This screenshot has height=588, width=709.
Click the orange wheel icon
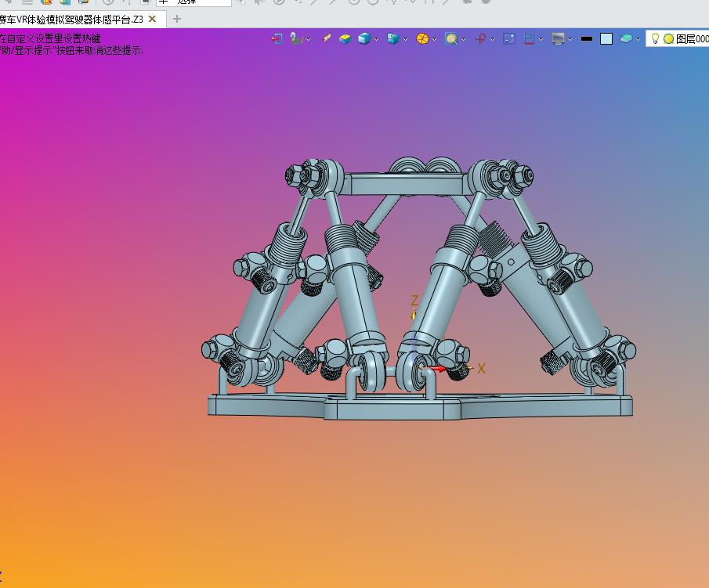[x=422, y=38]
